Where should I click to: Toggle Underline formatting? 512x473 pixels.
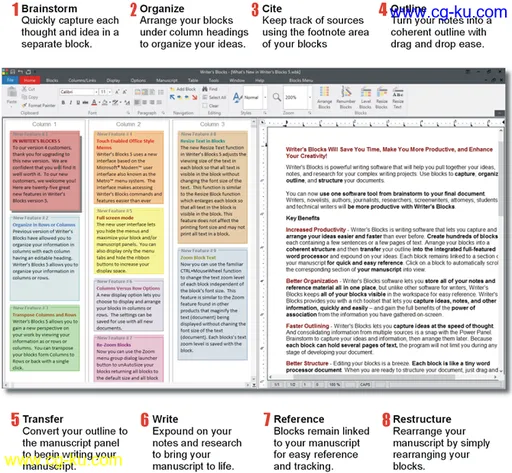78,102
